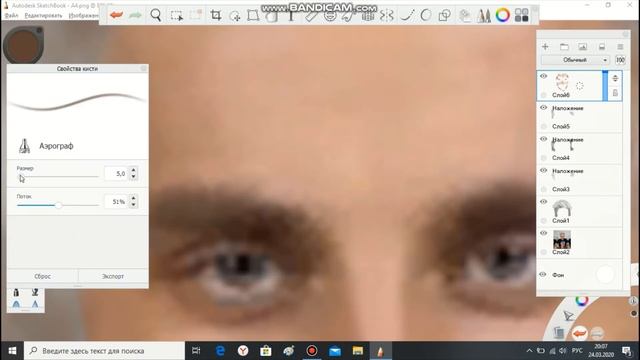
Task: Select the Ruler guide tool
Action: [311, 16]
